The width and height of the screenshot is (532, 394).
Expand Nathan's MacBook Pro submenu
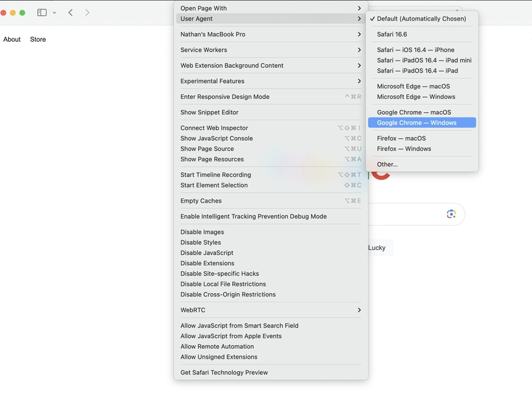point(271,35)
